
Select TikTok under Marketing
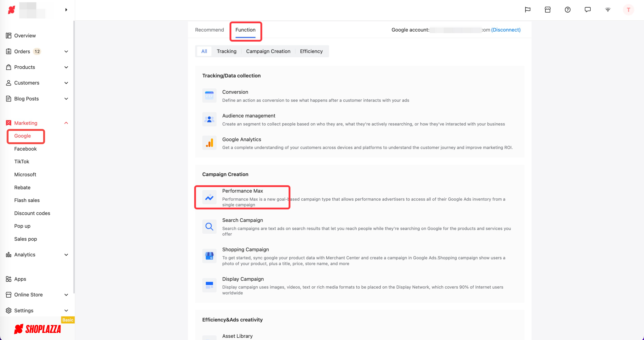point(22,161)
